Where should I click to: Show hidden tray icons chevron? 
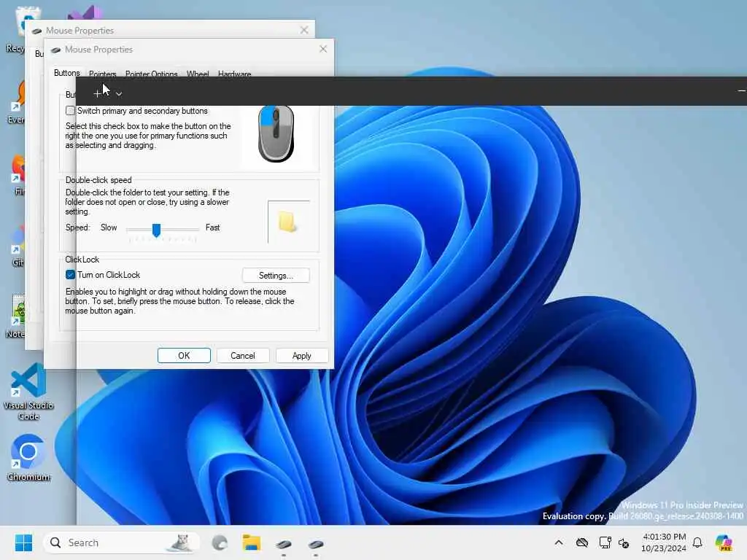(x=559, y=542)
